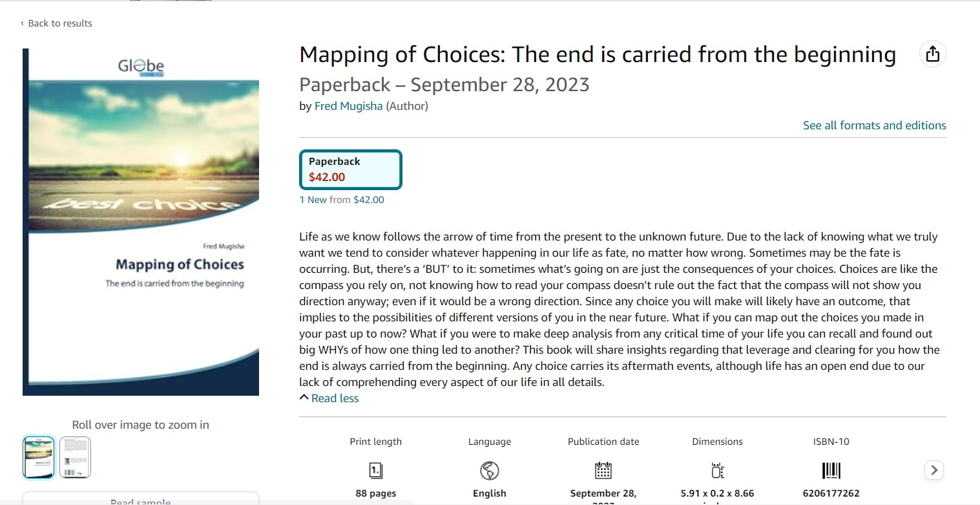This screenshot has width=980, height=505.
Task: Select the Paperback $42.00 format option
Action: point(350,169)
